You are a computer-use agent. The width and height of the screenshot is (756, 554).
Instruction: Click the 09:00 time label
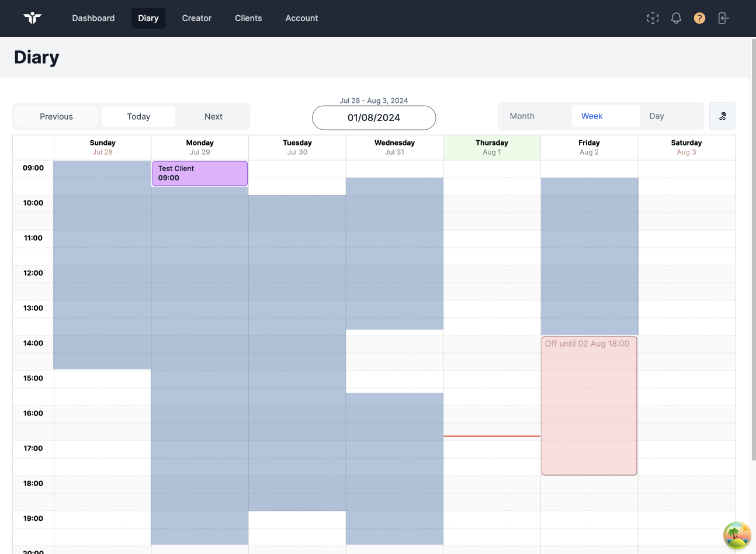click(x=33, y=168)
